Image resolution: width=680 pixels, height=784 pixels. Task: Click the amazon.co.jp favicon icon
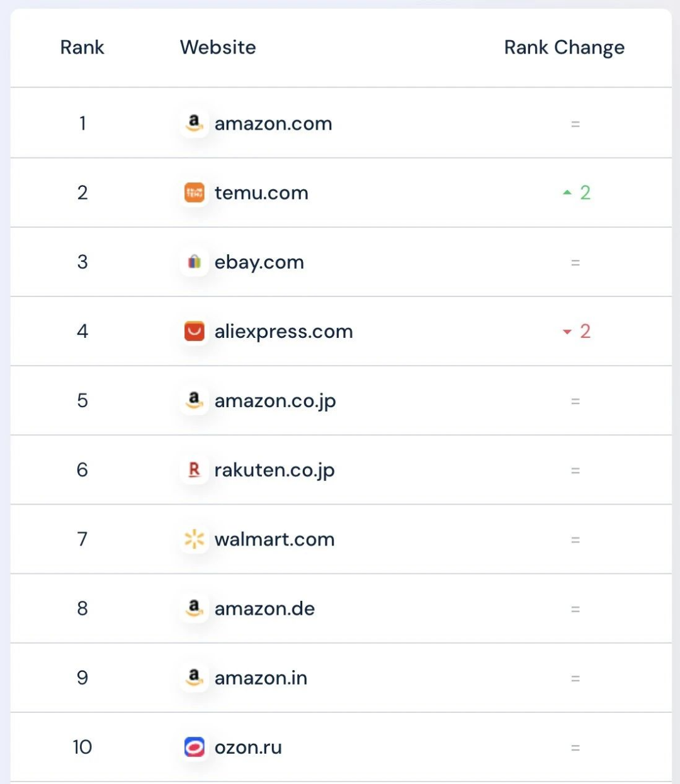coord(195,400)
